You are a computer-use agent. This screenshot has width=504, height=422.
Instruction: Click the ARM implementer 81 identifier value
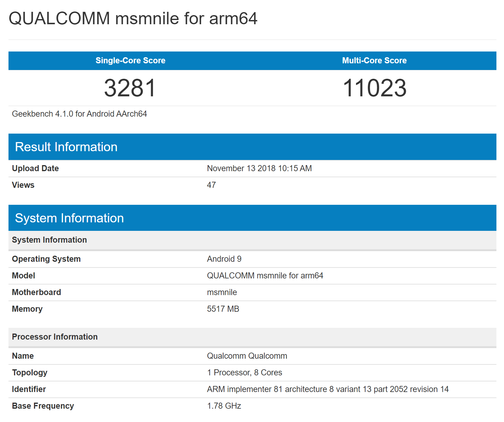click(x=328, y=389)
